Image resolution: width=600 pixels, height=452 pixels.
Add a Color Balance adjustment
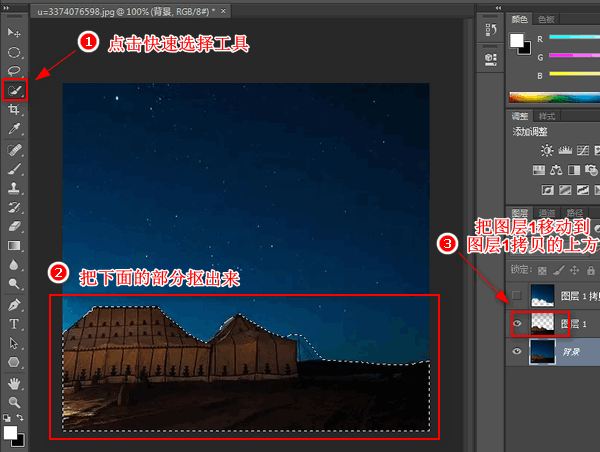(556, 170)
